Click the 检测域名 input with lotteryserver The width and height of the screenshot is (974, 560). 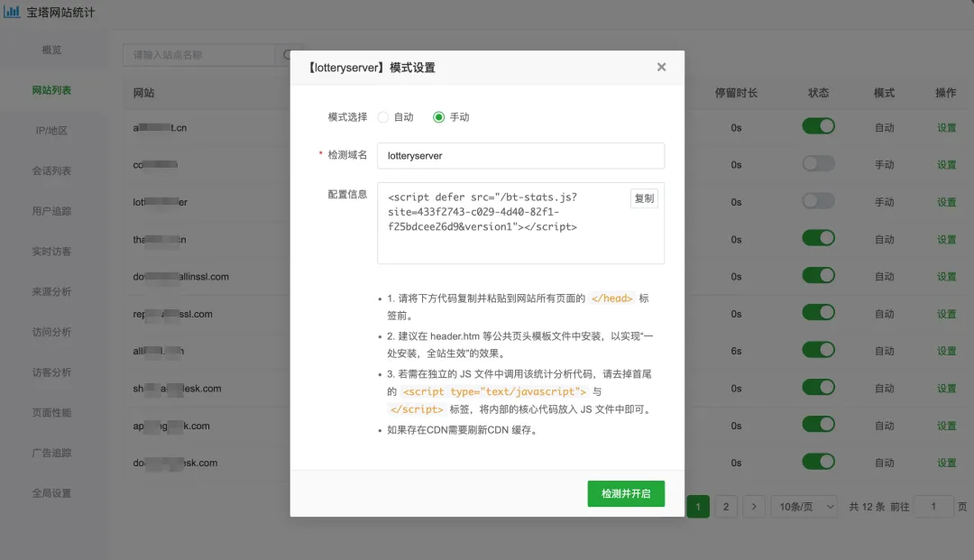point(520,156)
